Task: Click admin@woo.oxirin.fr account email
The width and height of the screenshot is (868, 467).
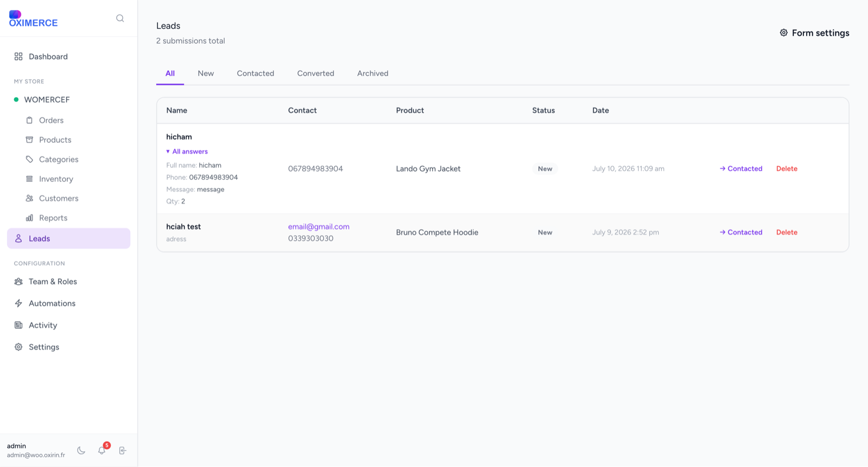Action: coord(36,455)
